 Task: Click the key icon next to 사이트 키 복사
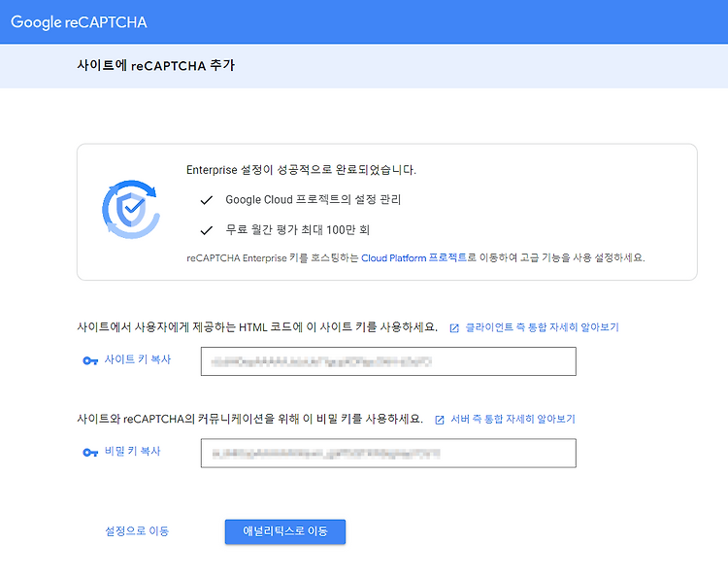click(x=90, y=360)
